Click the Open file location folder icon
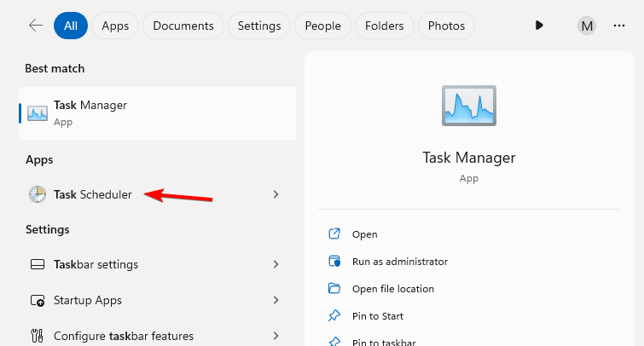This screenshot has height=346, width=644. coord(334,289)
